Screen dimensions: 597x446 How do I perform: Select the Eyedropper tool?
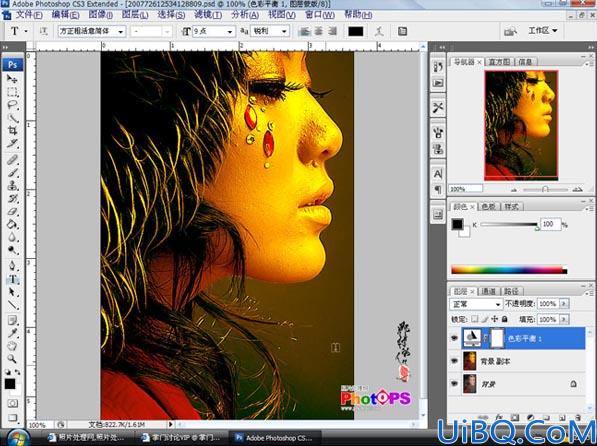click(x=13, y=333)
